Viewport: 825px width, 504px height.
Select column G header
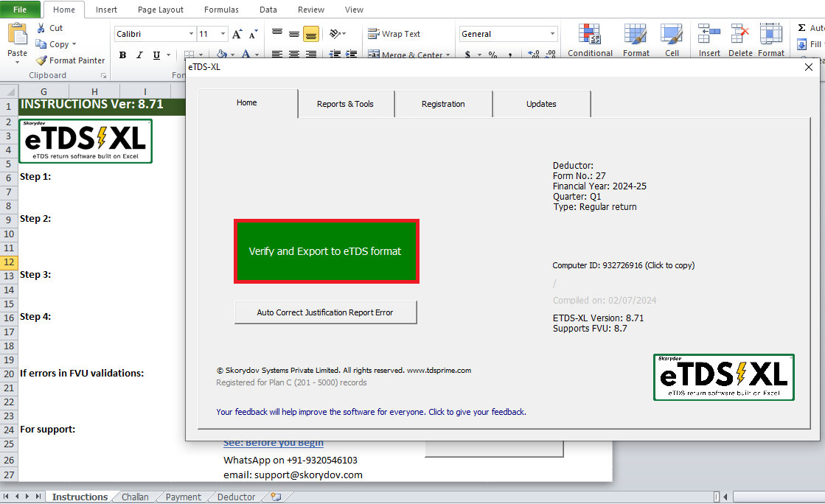43,91
